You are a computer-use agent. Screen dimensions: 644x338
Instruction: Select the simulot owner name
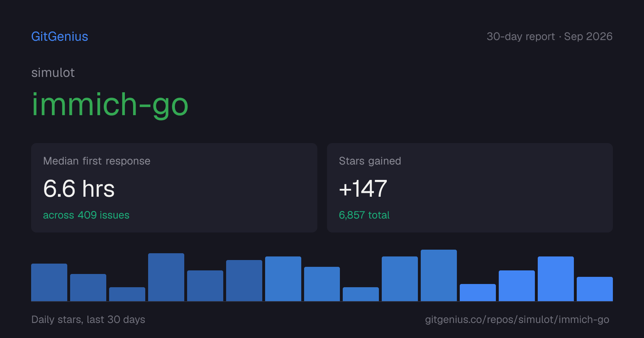53,73
